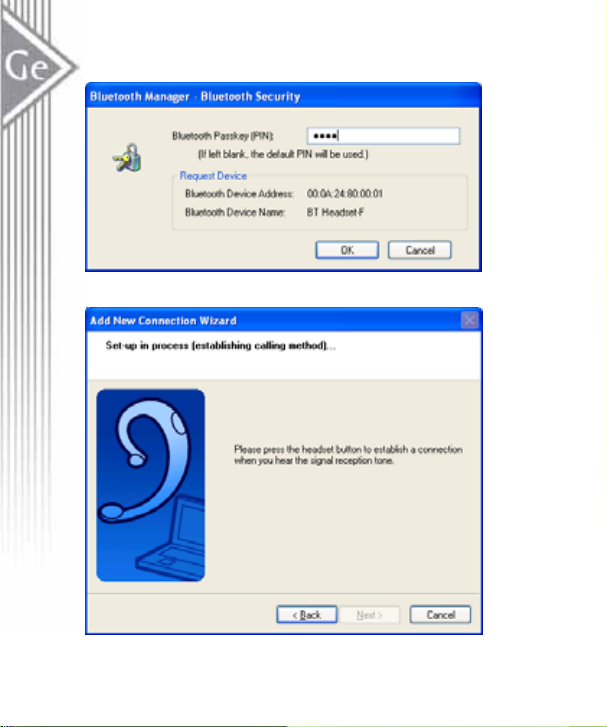Click the lock and keys security icon
607x727 pixels.
pos(127,157)
